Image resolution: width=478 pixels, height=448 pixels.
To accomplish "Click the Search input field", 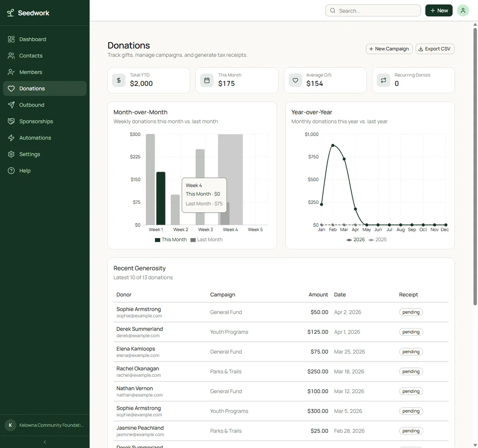I will (372, 10).
